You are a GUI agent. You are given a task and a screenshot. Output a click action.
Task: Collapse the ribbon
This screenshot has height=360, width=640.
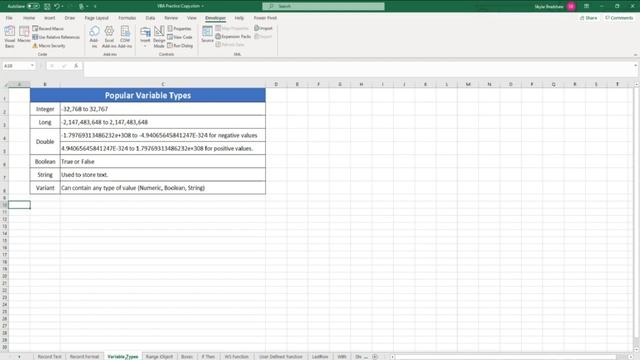coord(635,54)
